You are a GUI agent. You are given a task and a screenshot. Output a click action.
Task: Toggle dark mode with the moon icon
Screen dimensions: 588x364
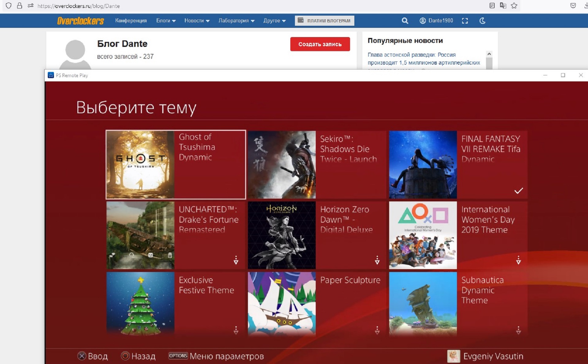[x=482, y=21]
